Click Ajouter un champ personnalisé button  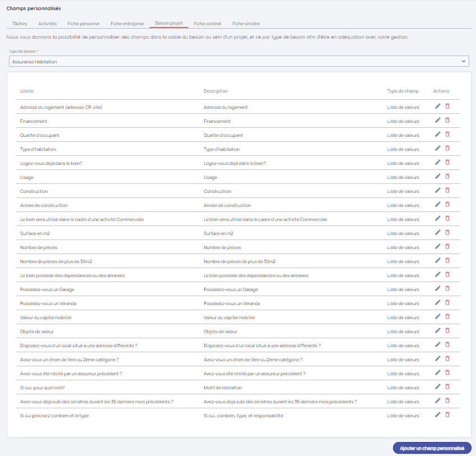432,448
